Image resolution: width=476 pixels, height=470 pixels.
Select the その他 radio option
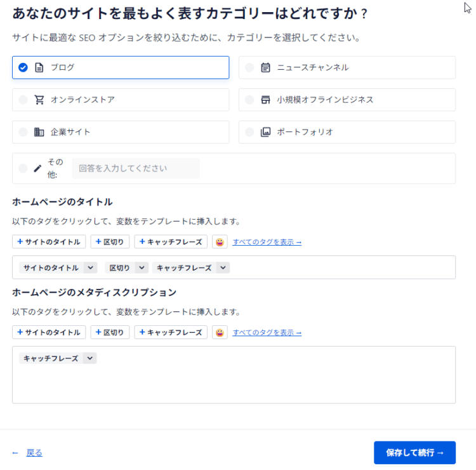click(23, 168)
